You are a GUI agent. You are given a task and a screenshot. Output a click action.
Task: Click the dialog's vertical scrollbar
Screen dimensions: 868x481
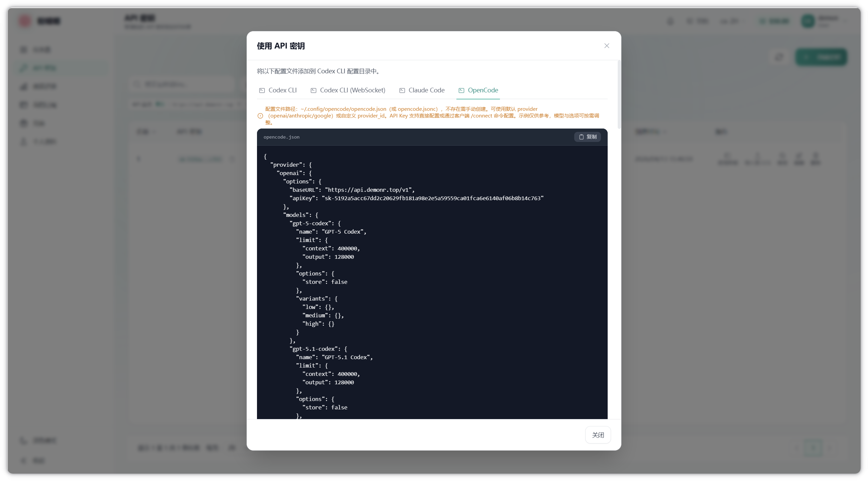pyautogui.click(x=619, y=95)
